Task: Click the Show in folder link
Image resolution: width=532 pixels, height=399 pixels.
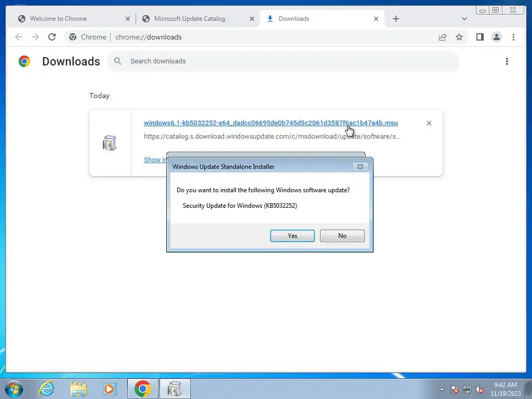Action: (155, 160)
